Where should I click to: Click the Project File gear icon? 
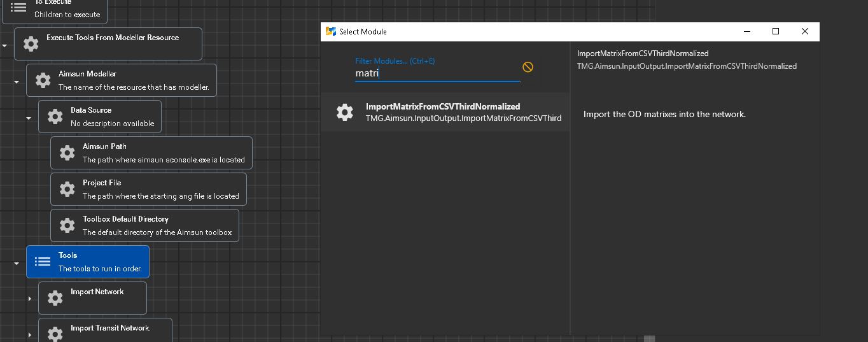tap(67, 189)
